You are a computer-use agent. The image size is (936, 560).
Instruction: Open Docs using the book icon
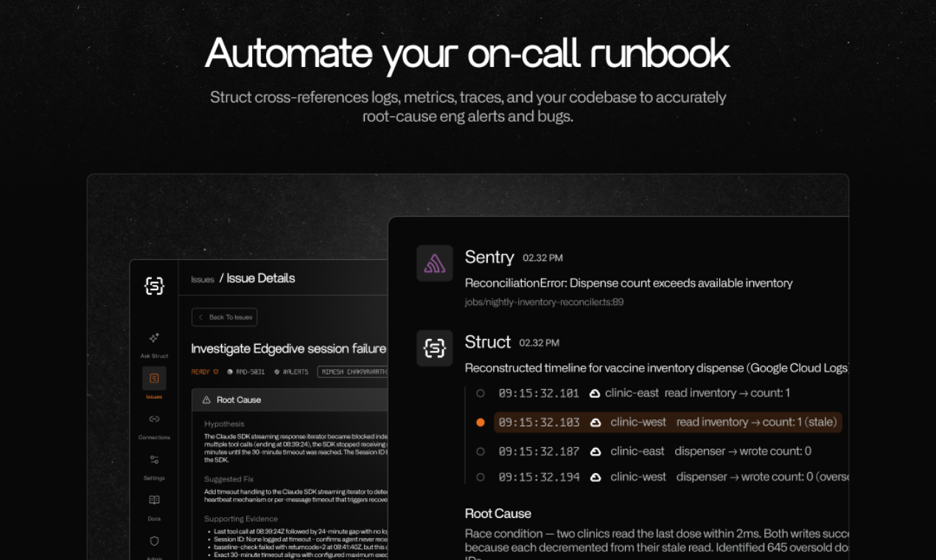[154, 500]
